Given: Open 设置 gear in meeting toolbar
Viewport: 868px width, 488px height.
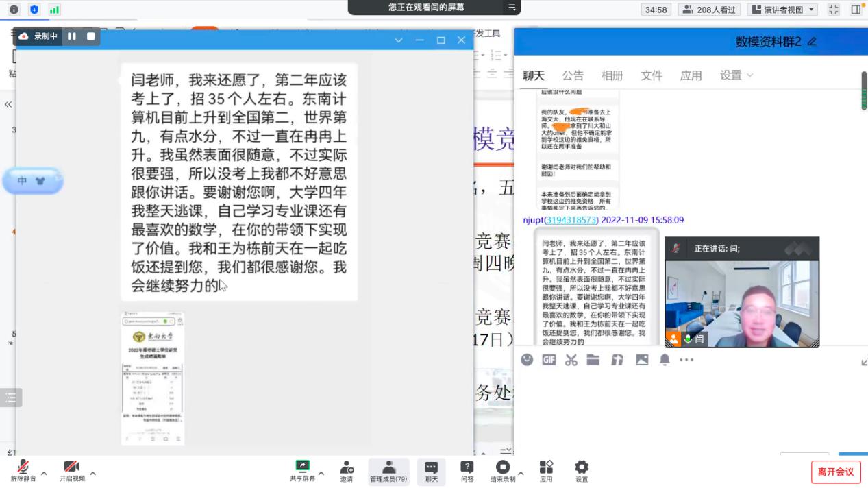Looking at the screenshot, I should pyautogui.click(x=582, y=471).
